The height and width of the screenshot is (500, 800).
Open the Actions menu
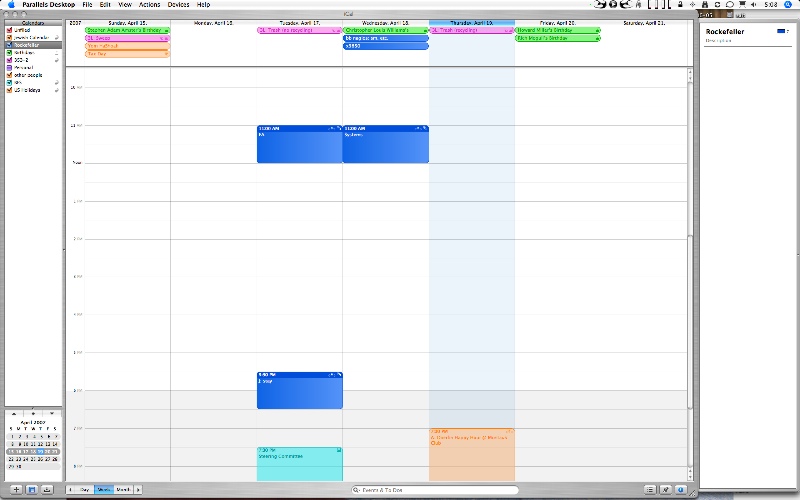tap(149, 5)
